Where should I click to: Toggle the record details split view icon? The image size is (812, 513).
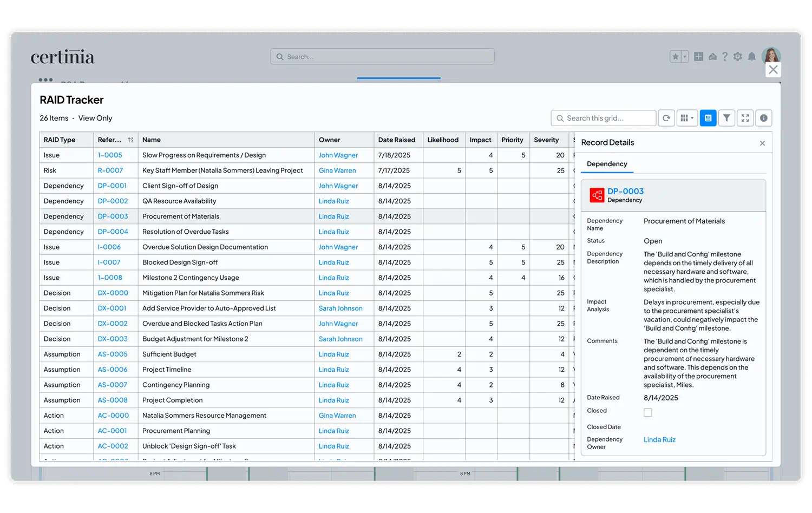click(x=708, y=118)
